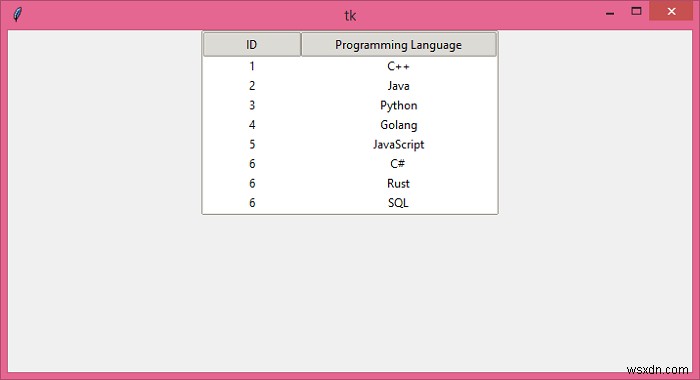700x380 pixels.
Task: Click ID cell 5
Action: pyautogui.click(x=252, y=144)
